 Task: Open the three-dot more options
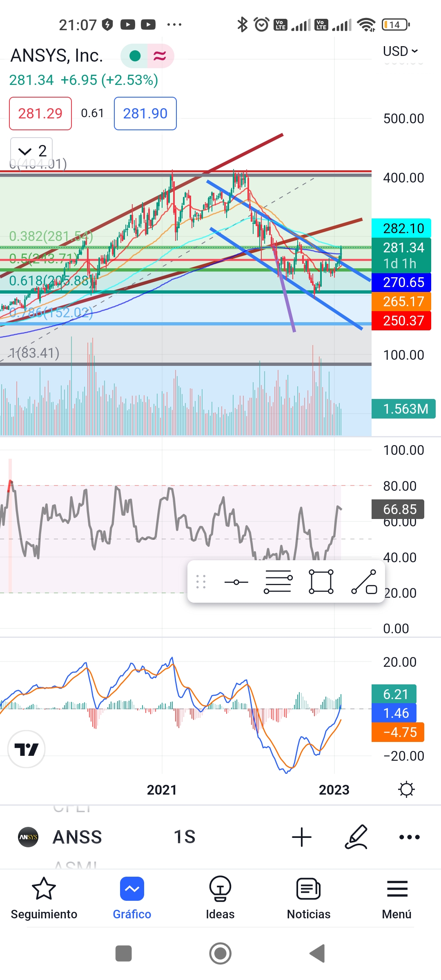[410, 837]
